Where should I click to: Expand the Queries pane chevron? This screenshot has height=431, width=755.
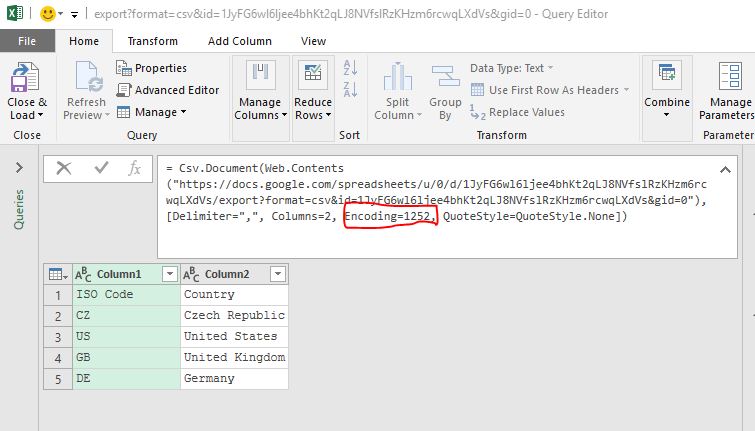coord(19,168)
